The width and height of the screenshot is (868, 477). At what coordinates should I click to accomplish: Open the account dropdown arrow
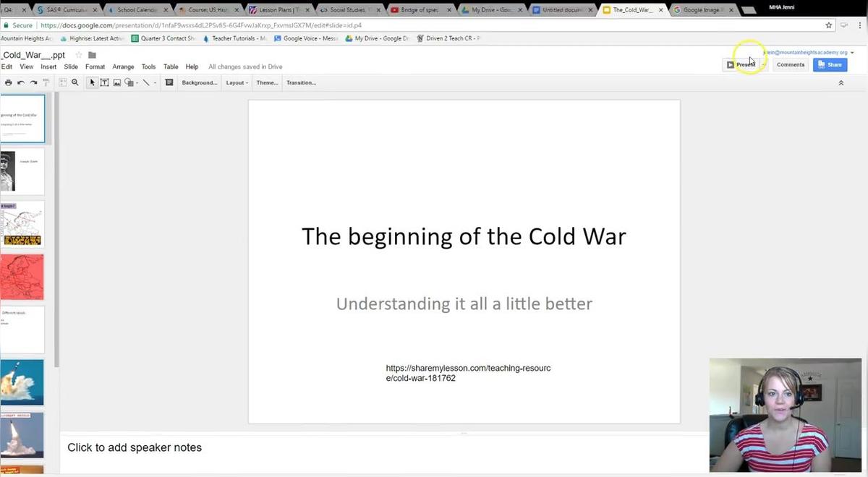click(852, 52)
